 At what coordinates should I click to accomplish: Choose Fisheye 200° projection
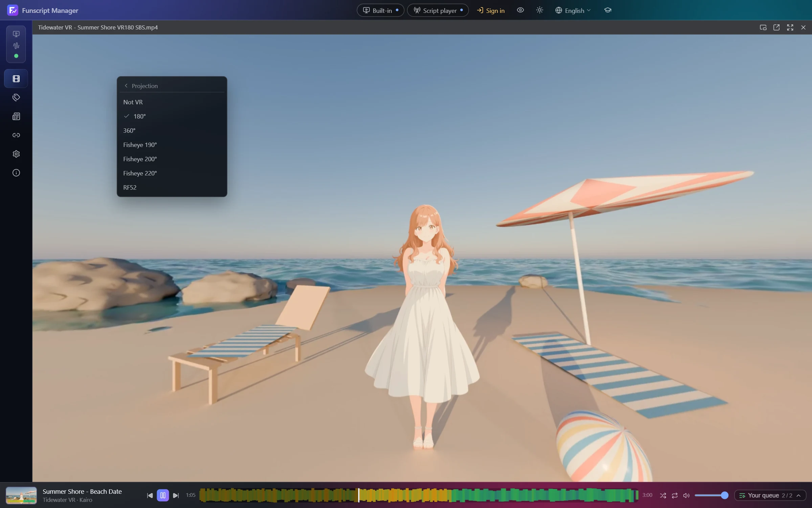[172, 159]
